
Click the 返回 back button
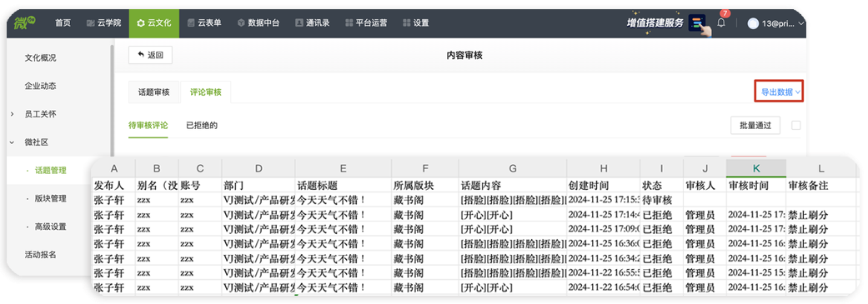(x=150, y=55)
